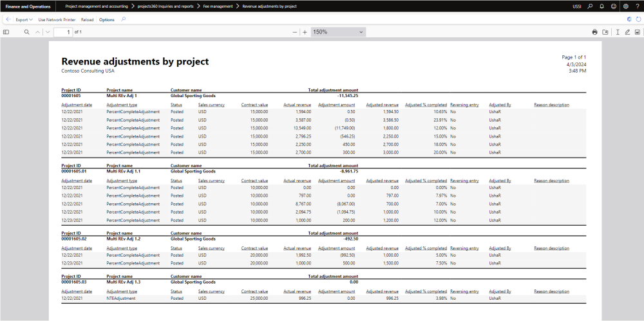Open settings gear icon

(625, 6)
